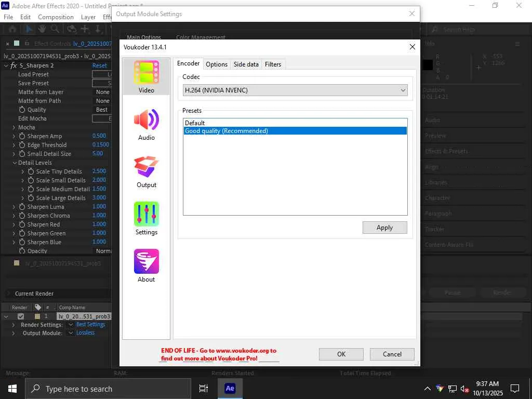Screen dimensions: 532x399
Task: Click the Sharpen Amp value 0.500
Action: pyautogui.click(x=99, y=136)
